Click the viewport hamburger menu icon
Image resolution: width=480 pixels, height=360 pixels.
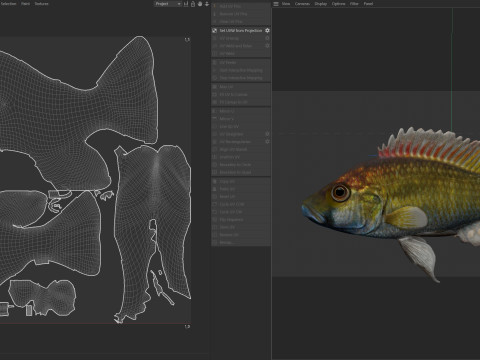[x=276, y=4]
